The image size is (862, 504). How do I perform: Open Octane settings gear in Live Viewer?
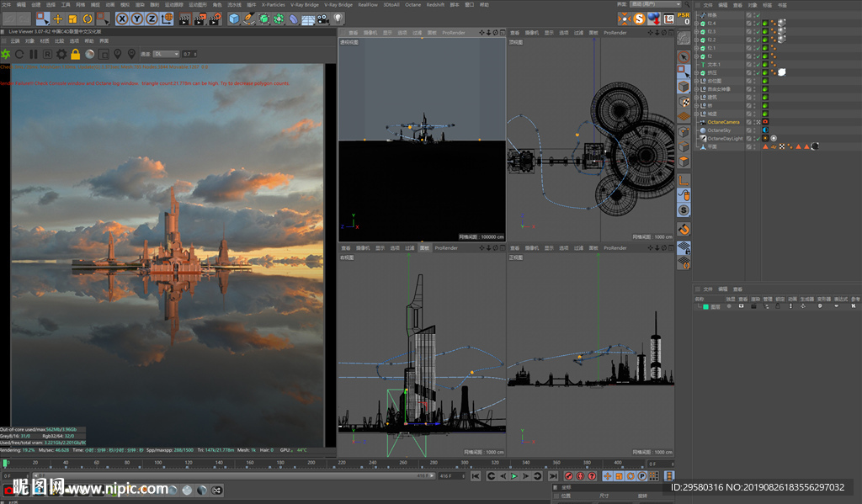coord(61,54)
